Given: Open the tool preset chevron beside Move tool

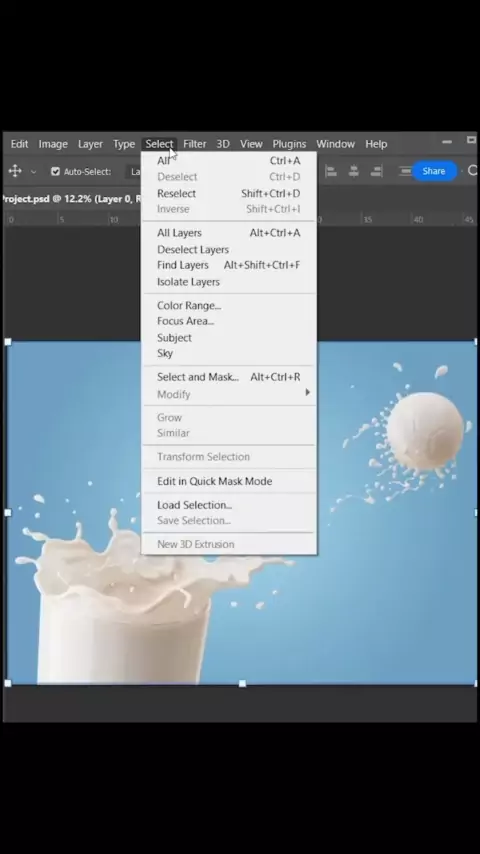Looking at the screenshot, I should (33, 172).
